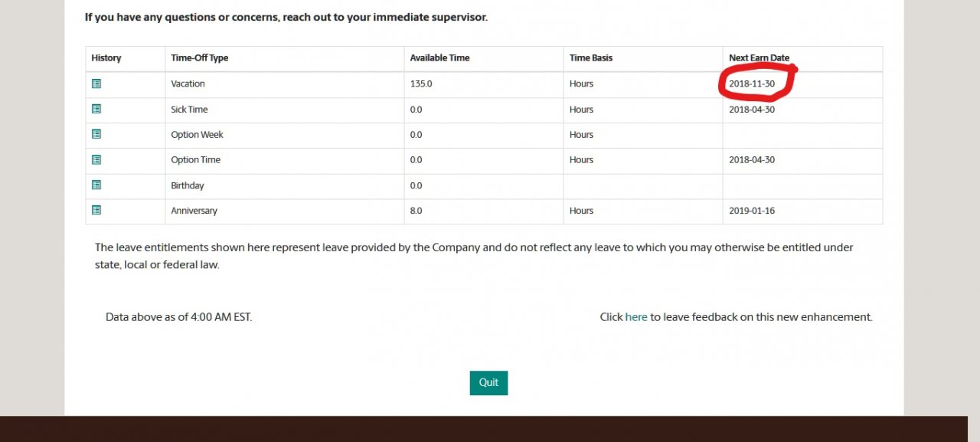The height and width of the screenshot is (442, 980).
Task: Click Hours in the Anniversary row
Action: pyautogui.click(x=581, y=211)
